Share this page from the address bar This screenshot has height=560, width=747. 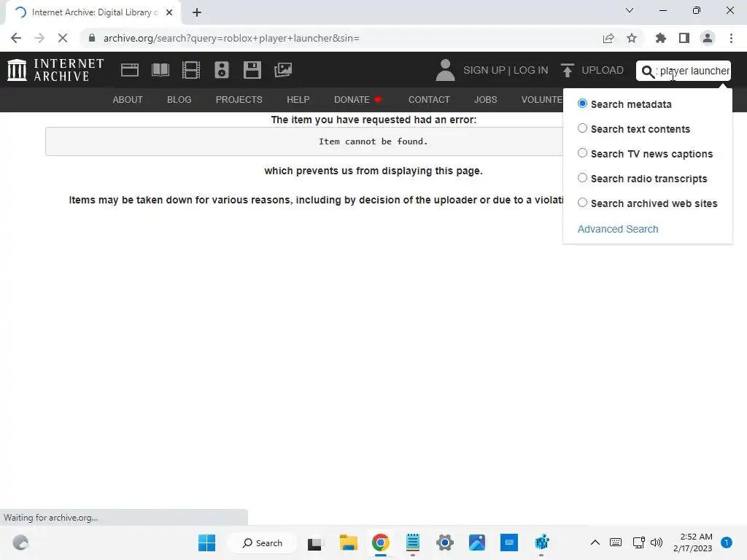tap(608, 38)
